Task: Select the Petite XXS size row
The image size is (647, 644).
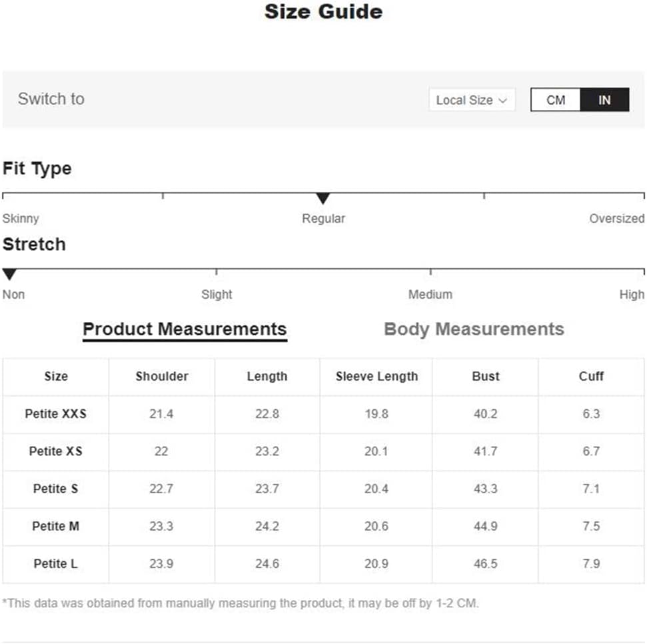Action: [56, 414]
